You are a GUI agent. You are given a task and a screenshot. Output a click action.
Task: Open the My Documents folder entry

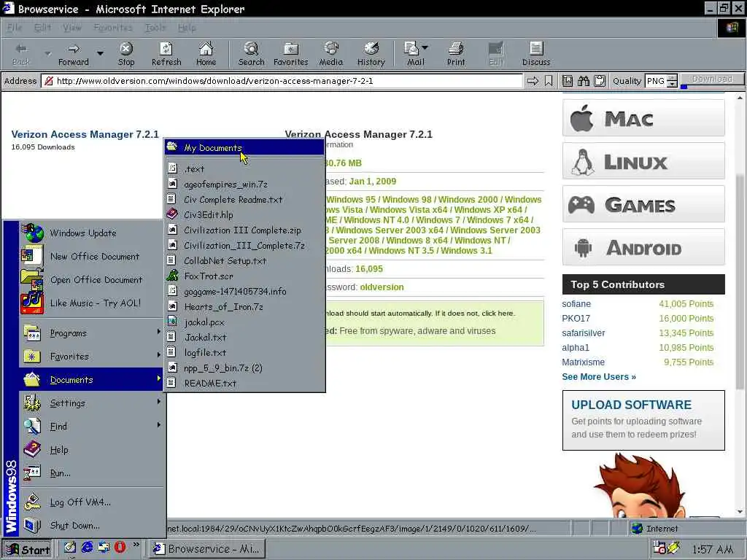point(244,147)
